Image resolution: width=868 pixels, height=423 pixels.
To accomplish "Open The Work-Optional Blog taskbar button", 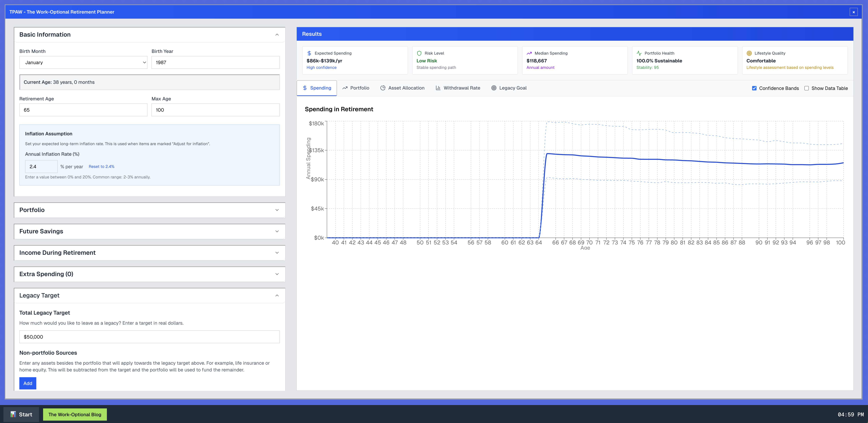I will [x=75, y=414].
